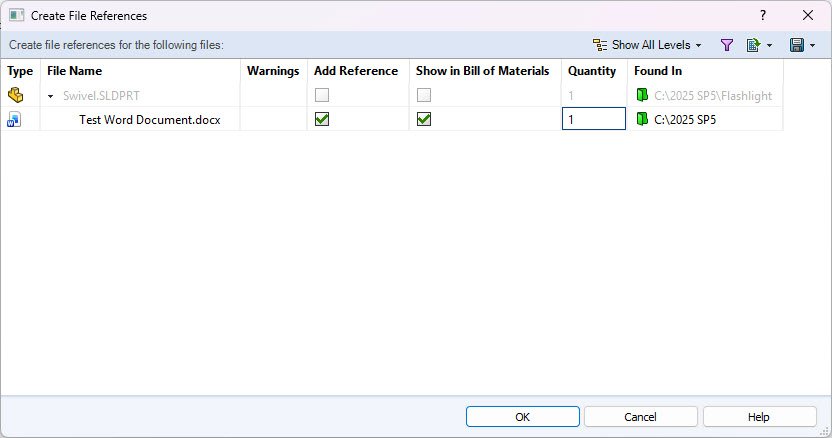
Task: Uncheck Show in Bill of Materials for Test Word Document
Action: pyautogui.click(x=423, y=119)
